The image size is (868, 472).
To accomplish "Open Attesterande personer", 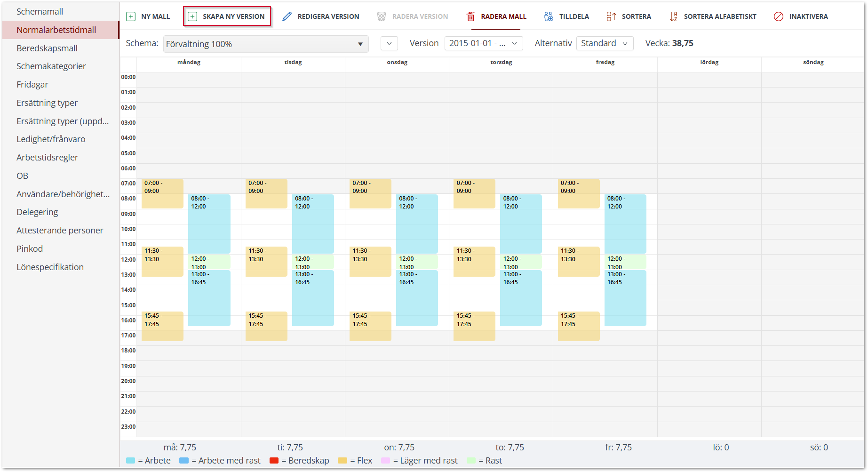I will pyautogui.click(x=60, y=231).
